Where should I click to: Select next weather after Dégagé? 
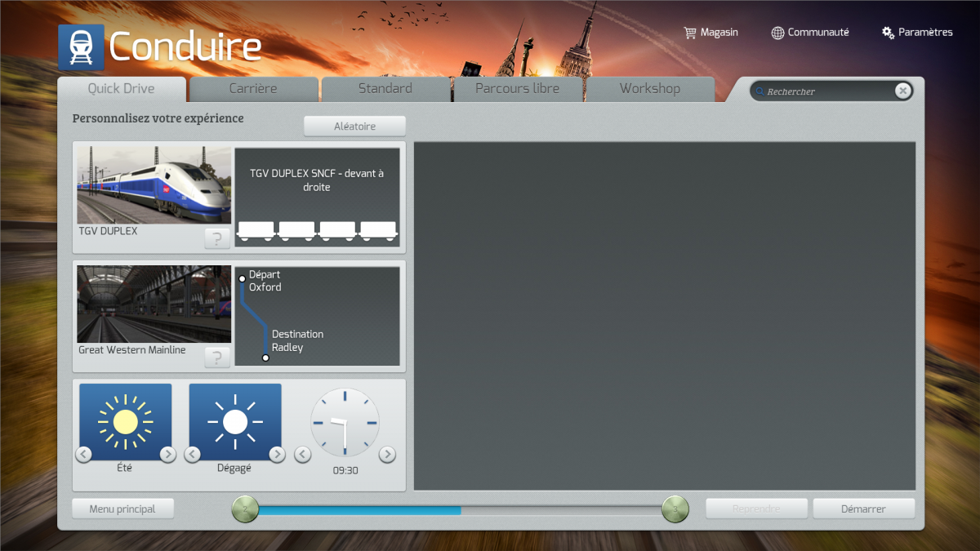[277, 455]
